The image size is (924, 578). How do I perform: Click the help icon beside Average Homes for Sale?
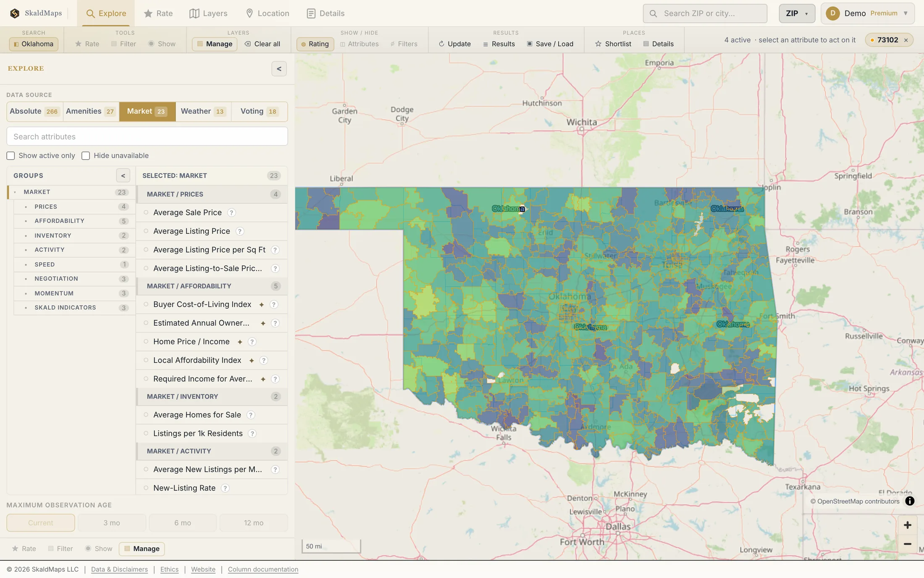[x=251, y=415]
